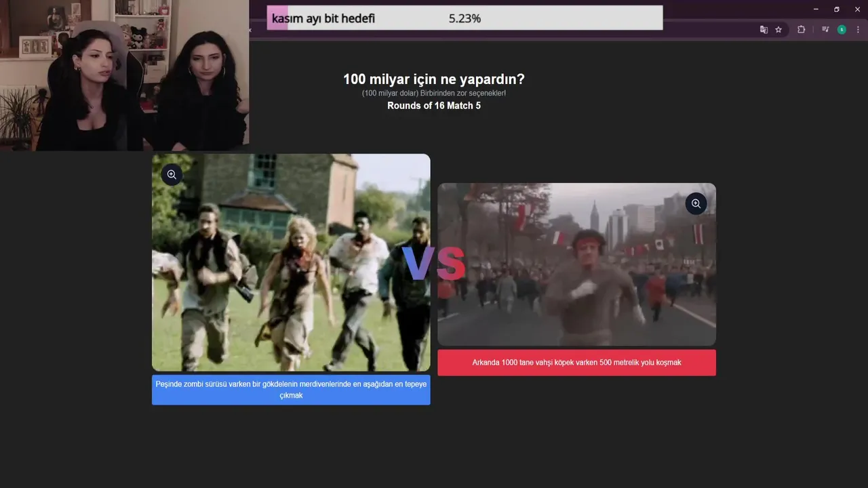
Task: Open the Chrome three-dot menu
Action: click(x=859, y=30)
